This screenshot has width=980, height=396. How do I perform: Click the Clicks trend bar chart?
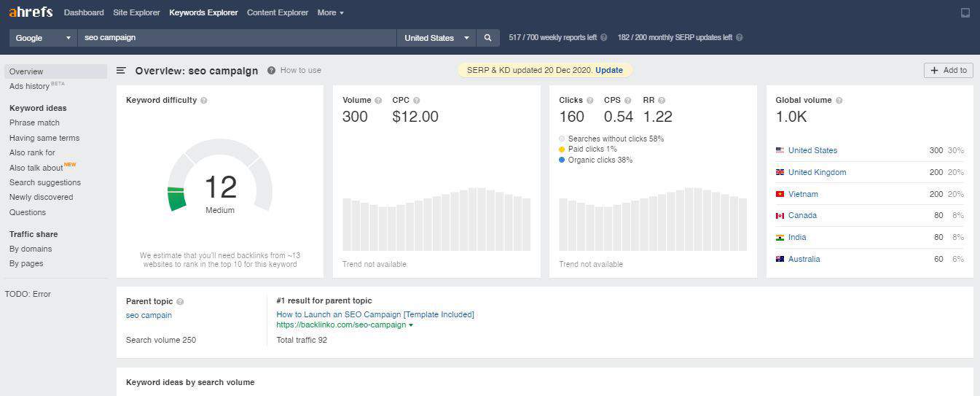pos(653,220)
